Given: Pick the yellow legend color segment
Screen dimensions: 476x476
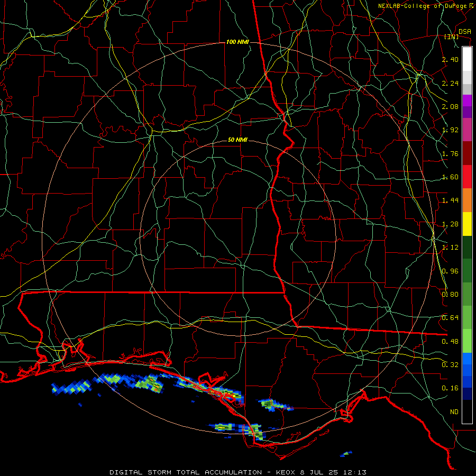Looking at the screenshot, I should coord(467,224).
